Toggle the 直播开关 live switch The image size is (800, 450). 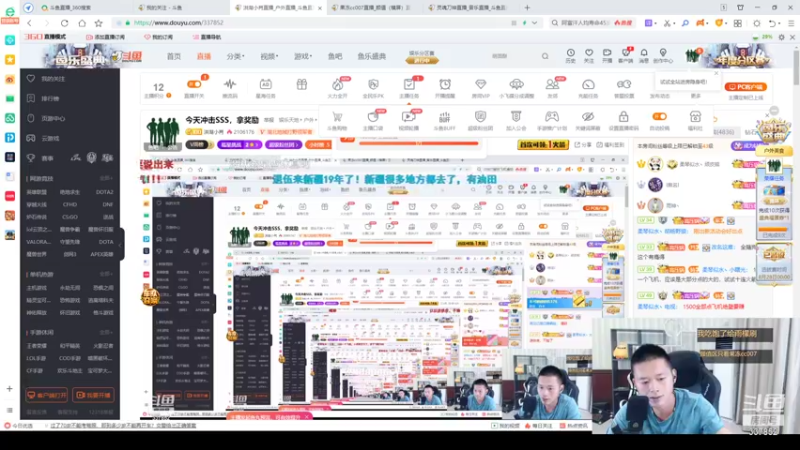(194, 85)
